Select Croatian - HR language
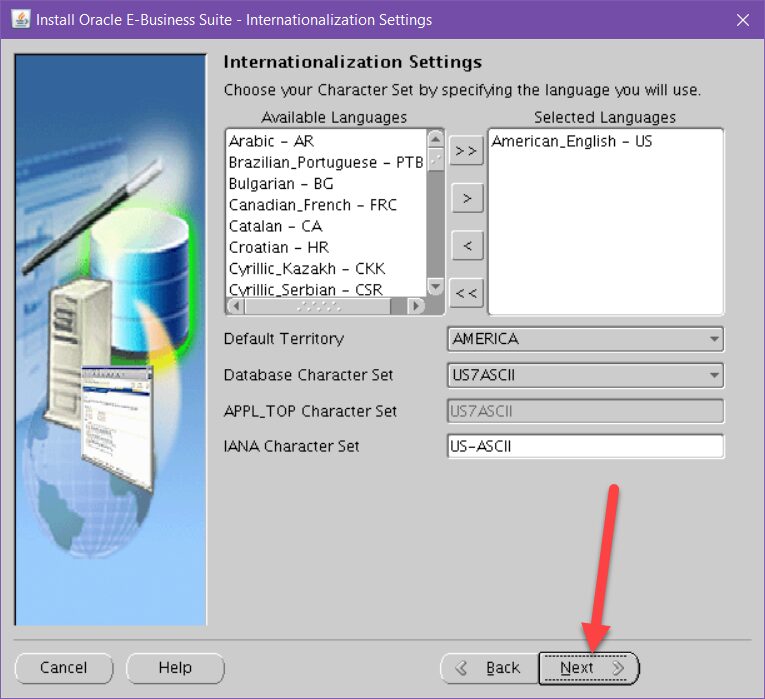765x699 pixels. point(326,247)
